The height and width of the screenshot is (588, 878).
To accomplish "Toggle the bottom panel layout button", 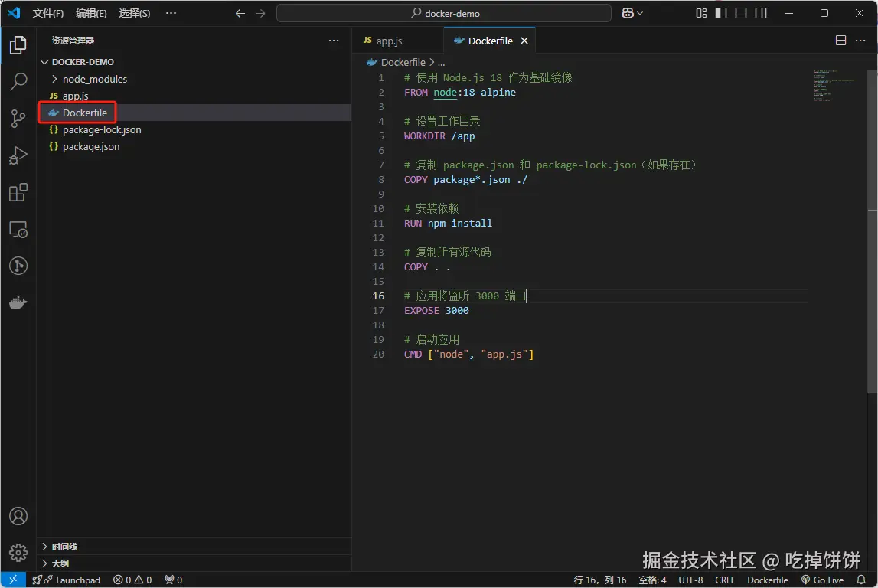I will pyautogui.click(x=741, y=13).
